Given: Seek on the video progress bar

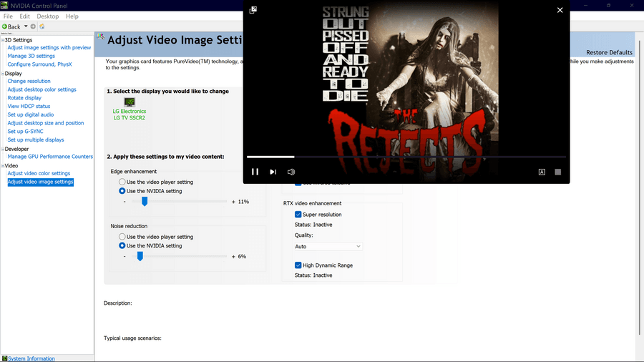Looking at the screenshot, I should point(406,157).
